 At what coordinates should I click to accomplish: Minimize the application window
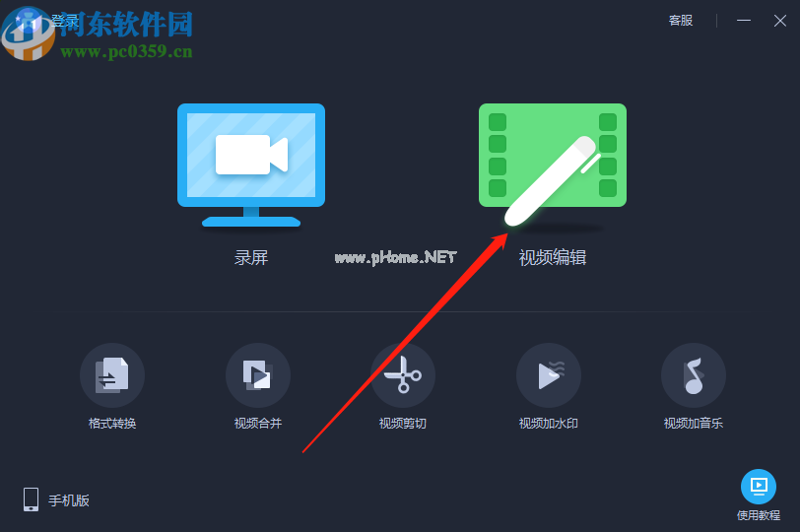744,21
